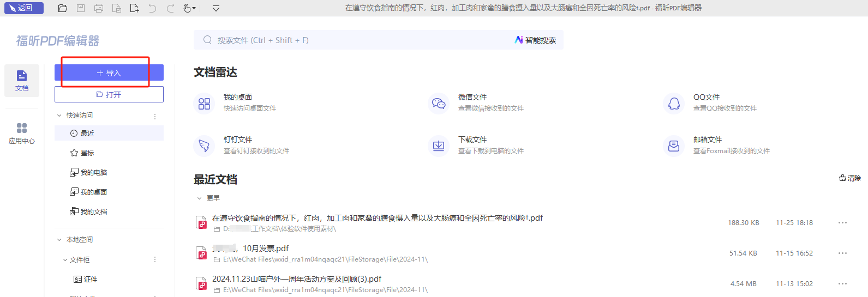Open the 快速访问 more options menu
The width and height of the screenshot is (868, 297).
155,116
